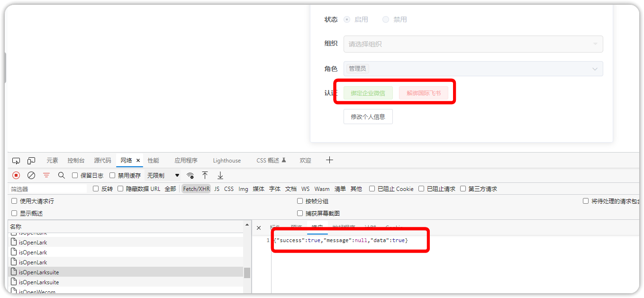Filter requests by JS type
The image size is (644, 298).
click(217, 189)
